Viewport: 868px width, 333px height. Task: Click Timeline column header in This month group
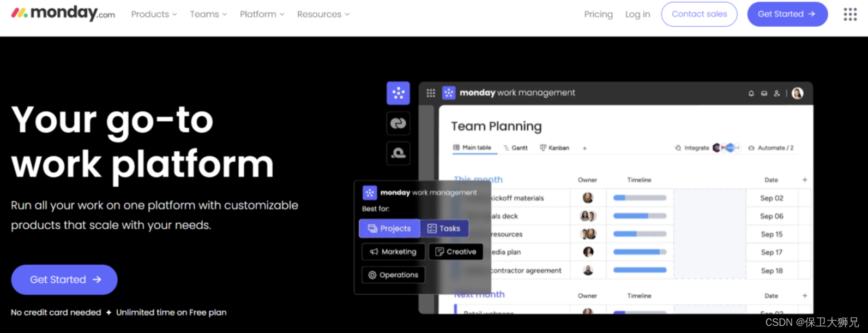[x=639, y=180]
